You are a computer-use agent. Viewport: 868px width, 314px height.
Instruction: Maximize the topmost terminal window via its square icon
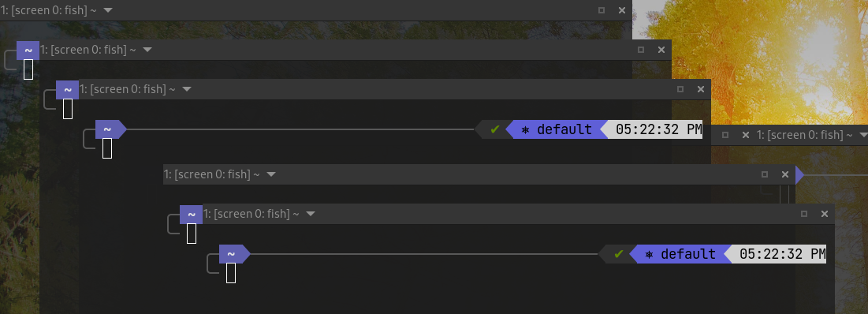(602, 10)
